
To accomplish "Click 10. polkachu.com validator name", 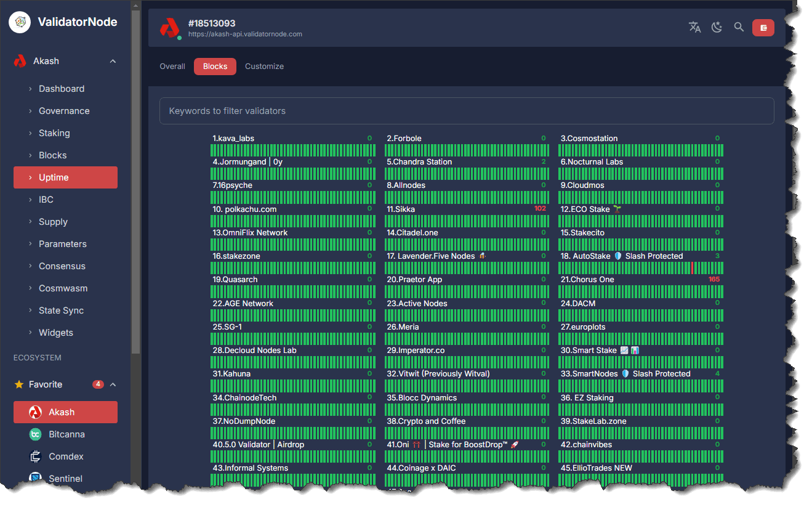I will pyautogui.click(x=244, y=209).
